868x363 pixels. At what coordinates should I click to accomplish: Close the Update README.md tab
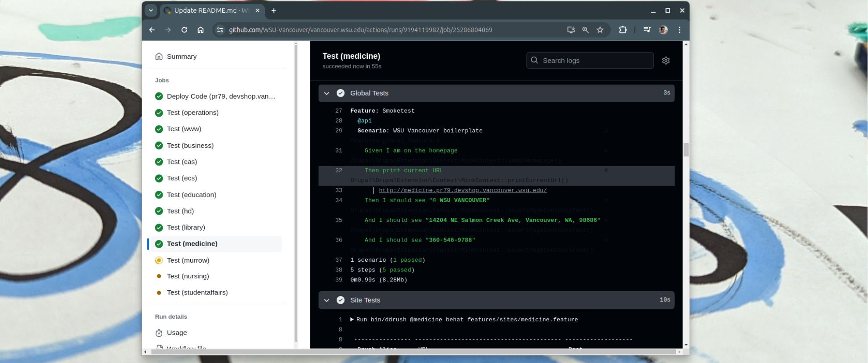point(257,11)
